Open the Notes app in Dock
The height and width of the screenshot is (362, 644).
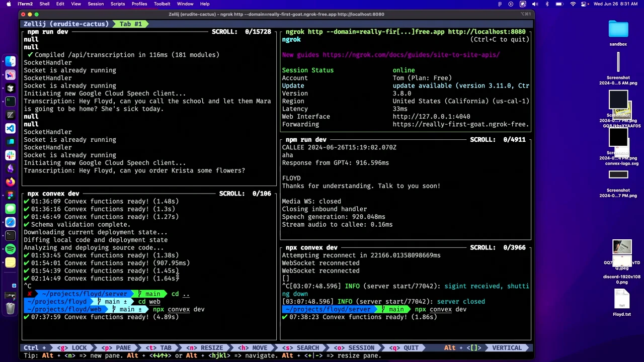[x=10, y=262]
